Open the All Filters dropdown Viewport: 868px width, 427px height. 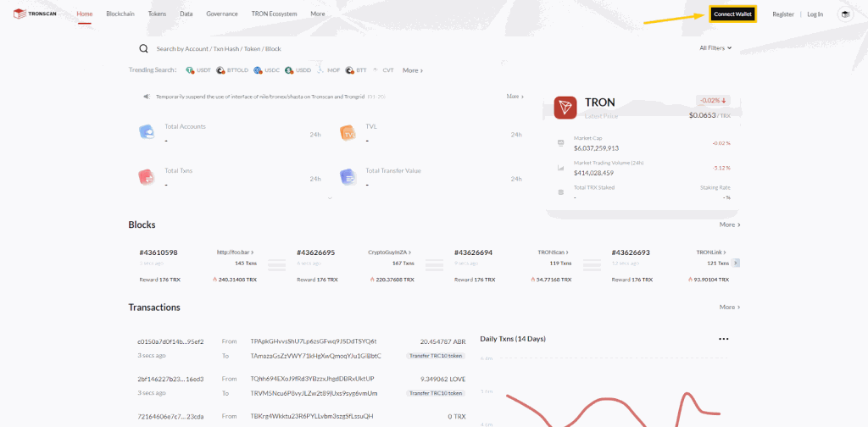click(x=715, y=48)
